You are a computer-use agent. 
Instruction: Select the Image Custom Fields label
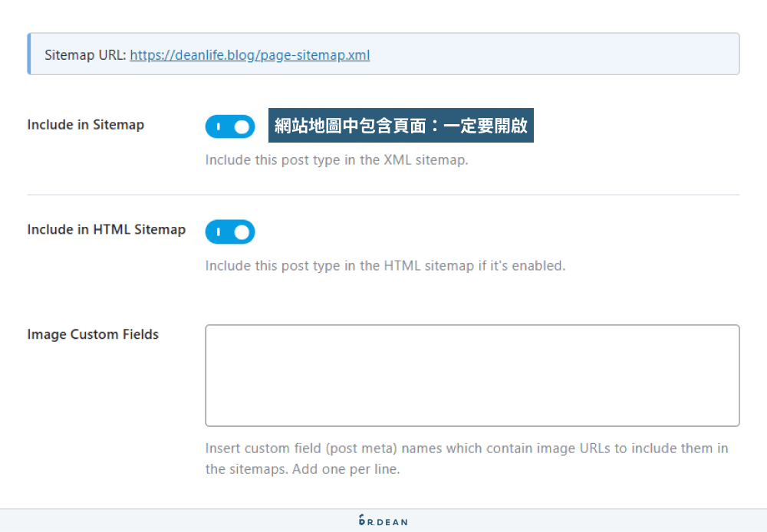(92, 334)
